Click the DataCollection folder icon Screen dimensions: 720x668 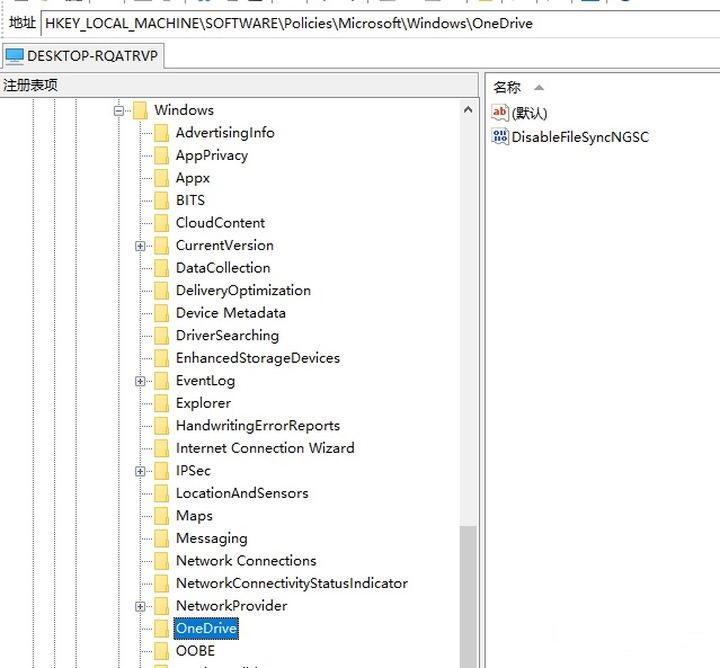161,268
